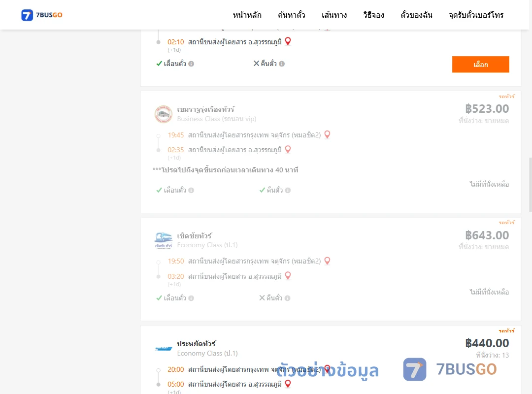Screen dimensions: 532x394
Task: Click the 7BUSGO logo in the header
Action: click(42, 15)
